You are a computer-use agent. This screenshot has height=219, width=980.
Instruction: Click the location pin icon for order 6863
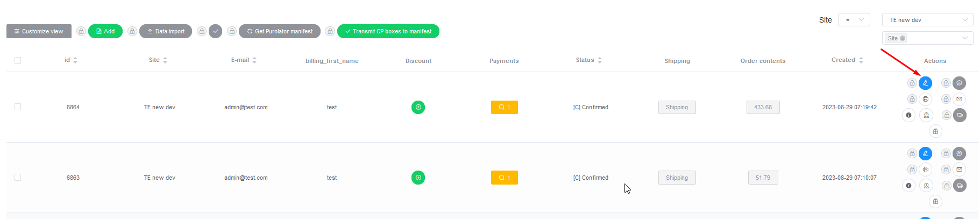click(x=926, y=186)
